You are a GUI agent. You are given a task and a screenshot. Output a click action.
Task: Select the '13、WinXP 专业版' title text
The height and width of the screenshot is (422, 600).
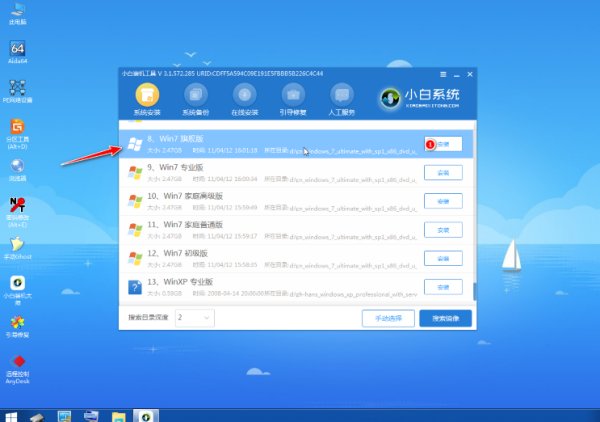coord(180,282)
